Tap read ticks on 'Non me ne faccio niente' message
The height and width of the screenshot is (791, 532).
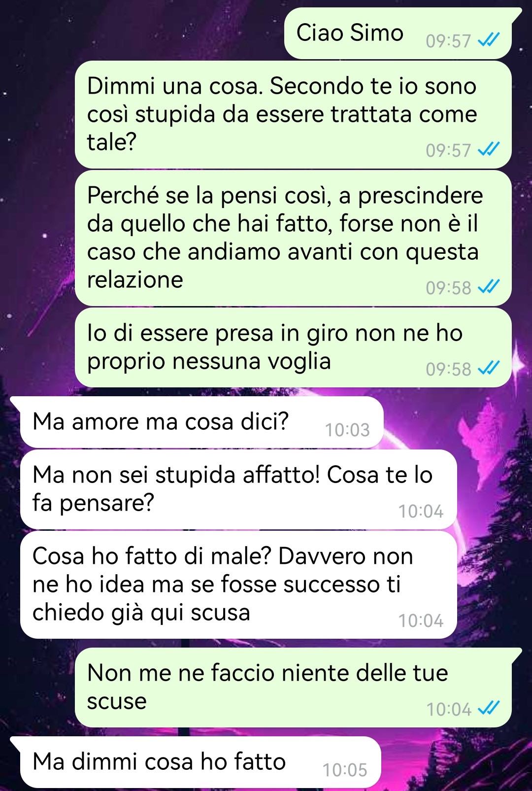(489, 708)
